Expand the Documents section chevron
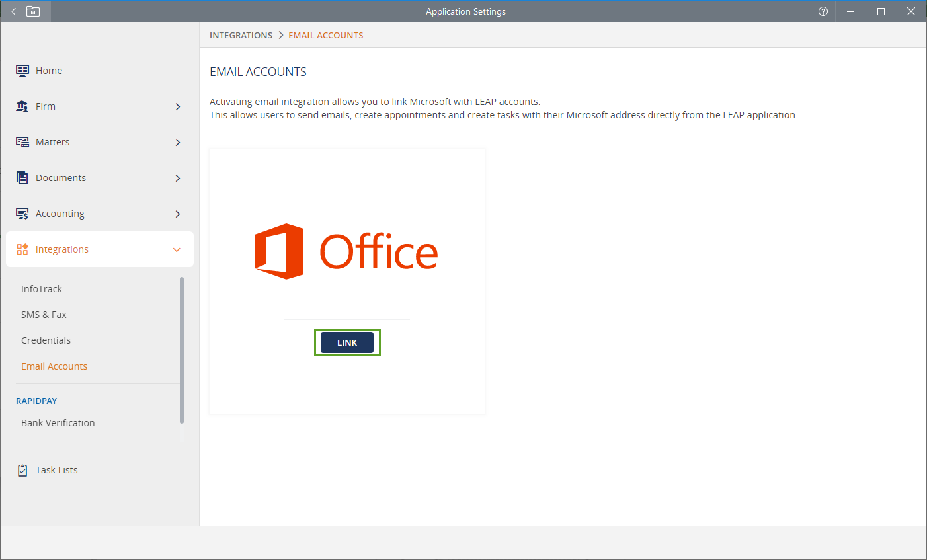The height and width of the screenshot is (560, 927). tap(177, 178)
